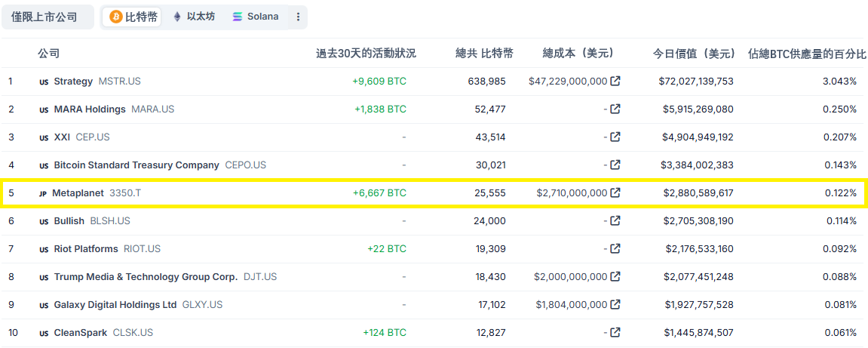Click the Ethereum diamond logo icon
The height and width of the screenshot is (348, 868).
tap(177, 17)
